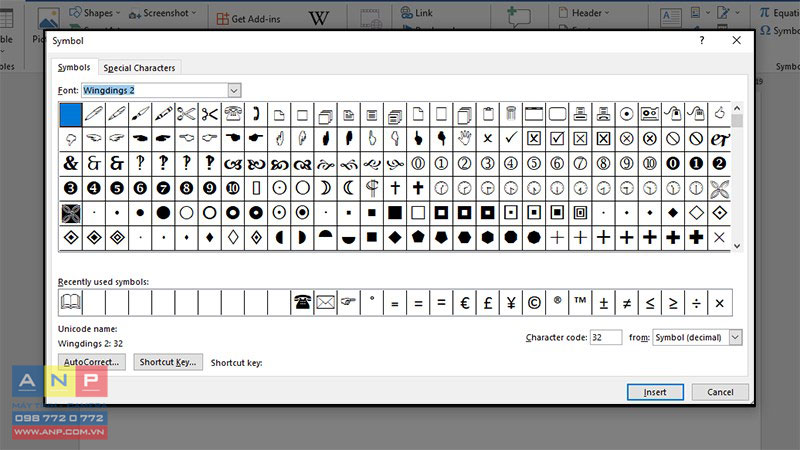The width and height of the screenshot is (800, 450).
Task: Select the checked box symbol with a tick
Action: pyautogui.click(x=557, y=138)
